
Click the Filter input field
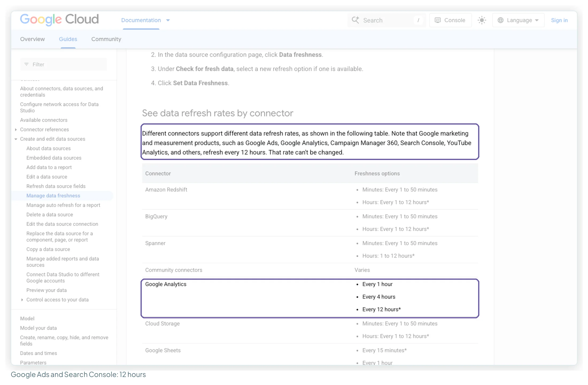point(64,64)
